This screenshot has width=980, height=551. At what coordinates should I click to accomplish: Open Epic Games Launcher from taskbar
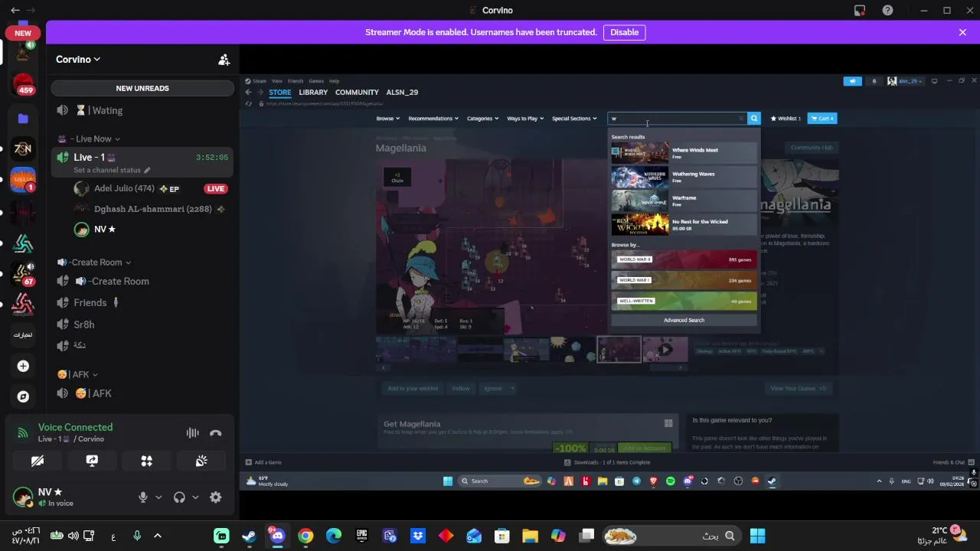[x=361, y=536]
